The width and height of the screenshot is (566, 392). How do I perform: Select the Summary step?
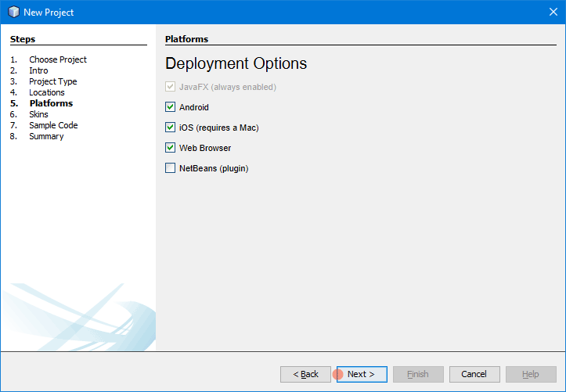coord(46,136)
